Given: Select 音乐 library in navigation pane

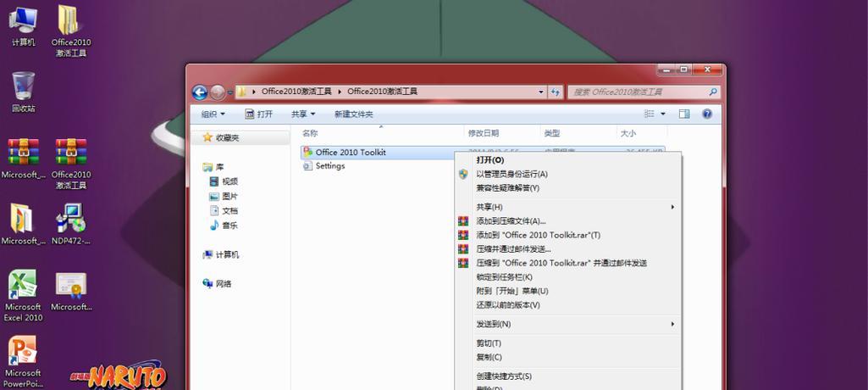Looking at the screenshot, I should [224, 226].
